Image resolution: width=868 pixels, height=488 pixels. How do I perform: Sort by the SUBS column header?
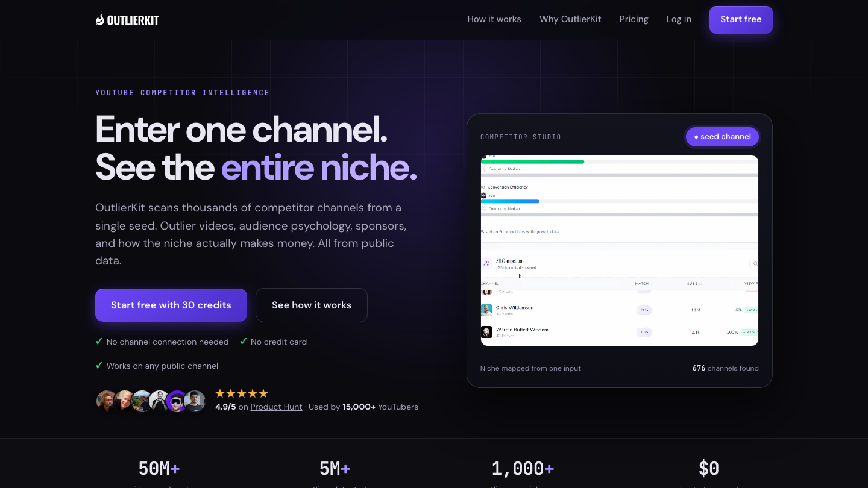click(x=694, y=283)
